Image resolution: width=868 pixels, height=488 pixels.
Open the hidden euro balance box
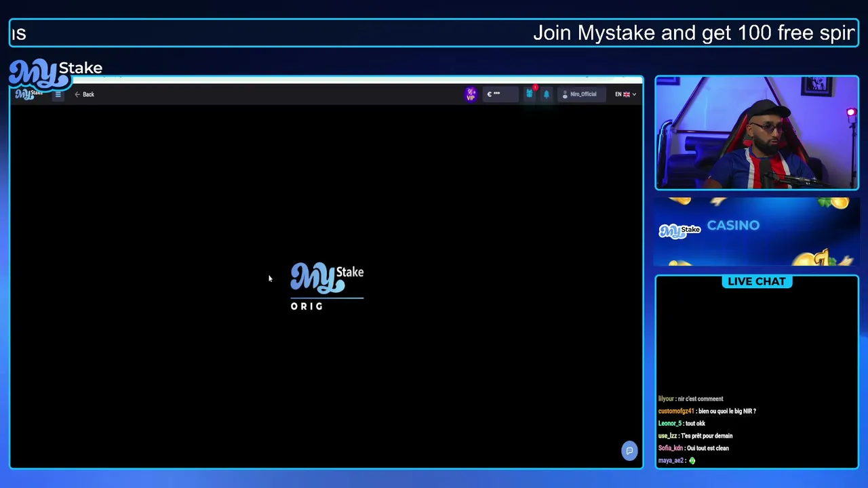(501, 94)
